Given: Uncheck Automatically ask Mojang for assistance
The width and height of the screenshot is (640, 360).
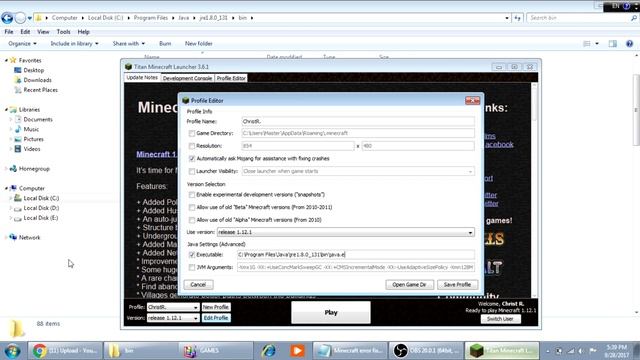Looking at the screenshot, I should [192, 158].
